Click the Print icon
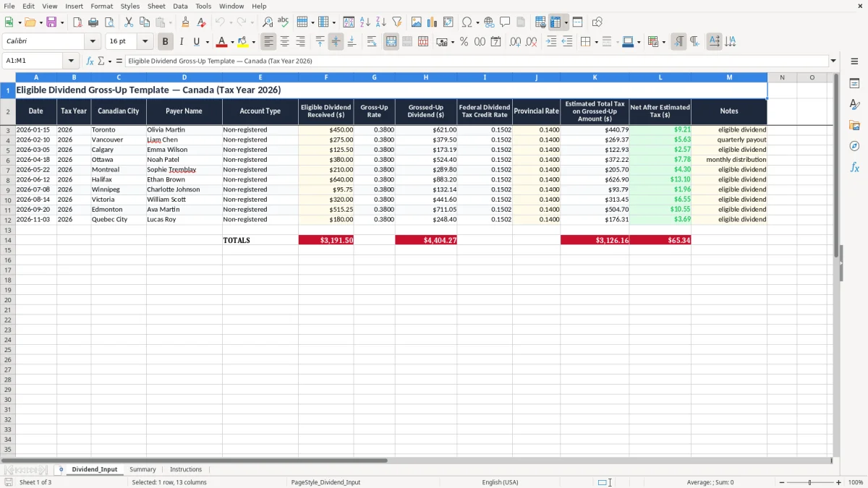 (x=93, y=22)
